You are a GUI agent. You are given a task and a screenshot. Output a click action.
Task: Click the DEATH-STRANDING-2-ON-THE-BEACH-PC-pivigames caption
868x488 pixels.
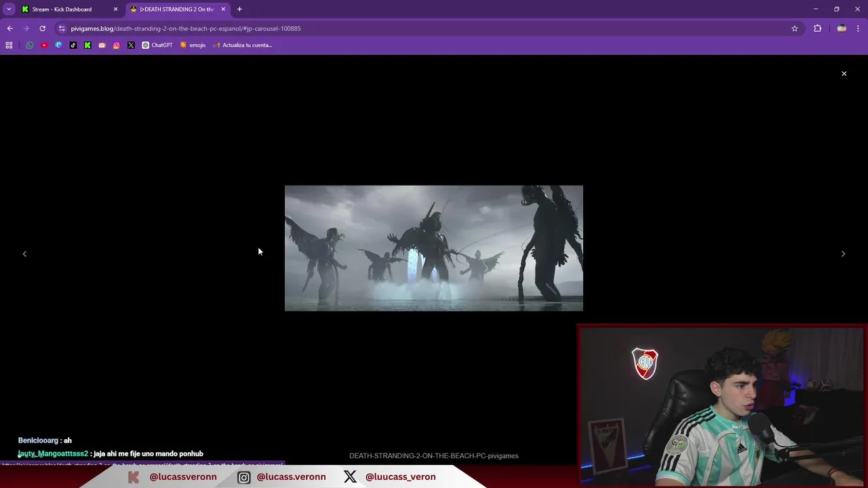click(x=434, y=455)
